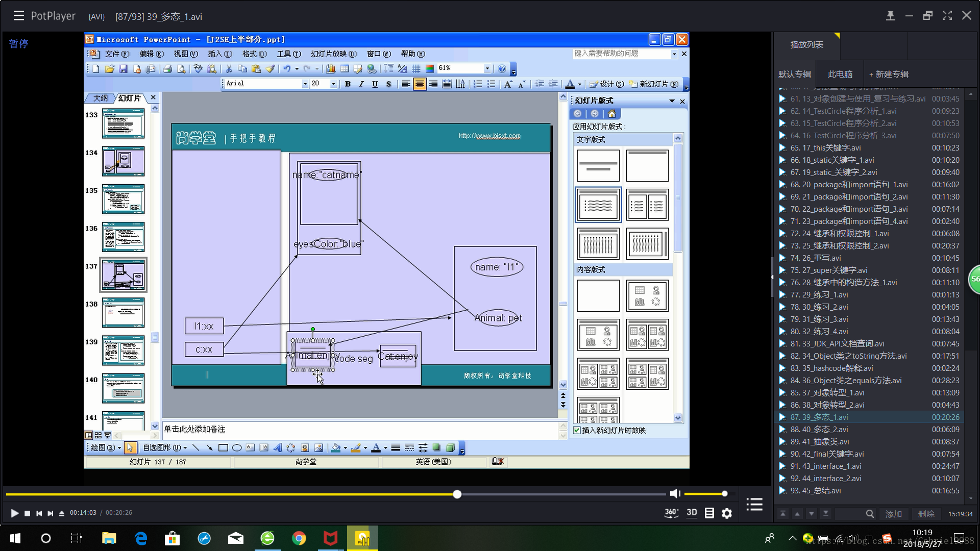
Task: Click the 删除 button under playlist
Action: [926, 514]
